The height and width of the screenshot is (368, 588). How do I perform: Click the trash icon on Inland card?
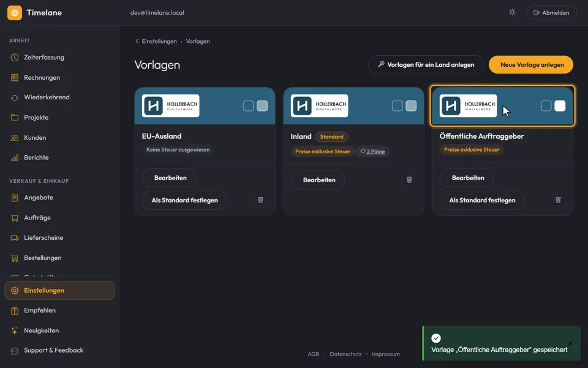point(410,180)
